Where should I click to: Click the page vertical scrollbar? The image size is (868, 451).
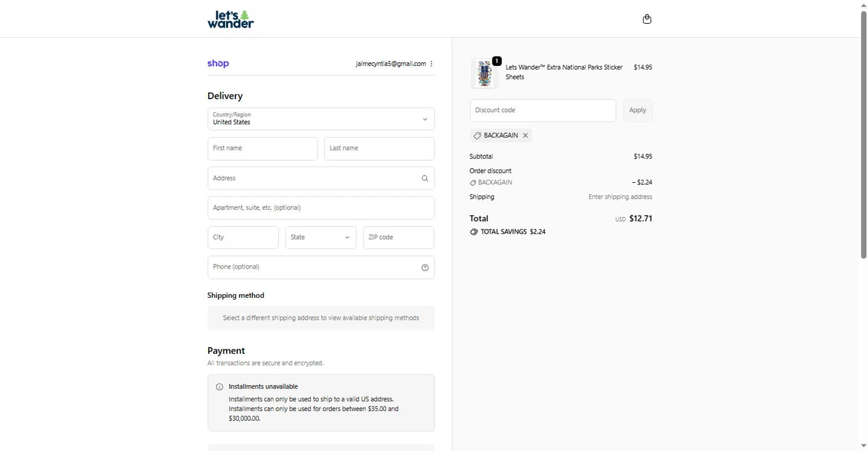[863, 134]
